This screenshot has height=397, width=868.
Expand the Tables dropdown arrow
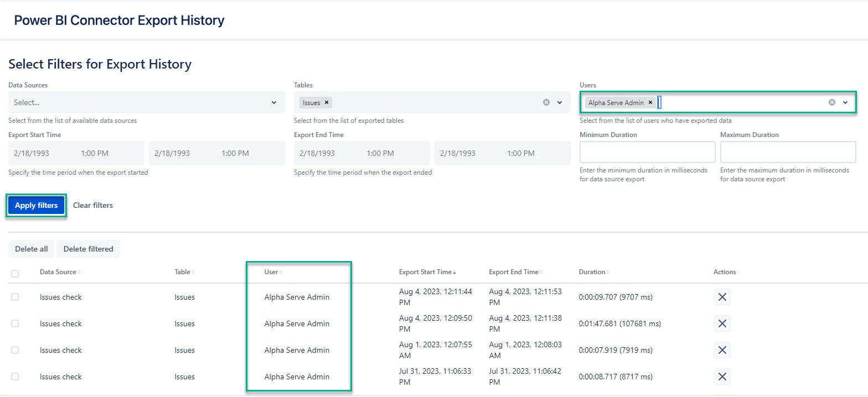pos(560,102)
